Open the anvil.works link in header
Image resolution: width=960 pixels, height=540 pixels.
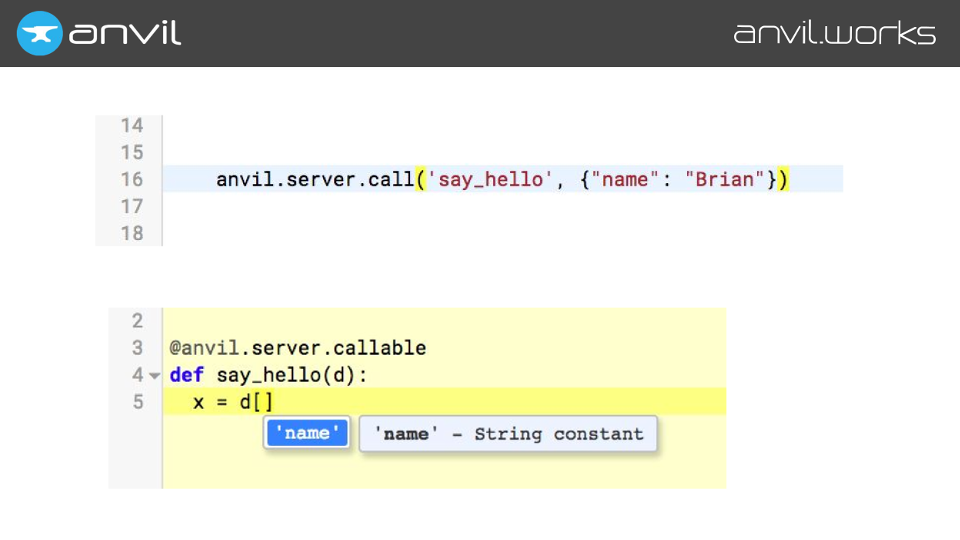coord(834,33)
